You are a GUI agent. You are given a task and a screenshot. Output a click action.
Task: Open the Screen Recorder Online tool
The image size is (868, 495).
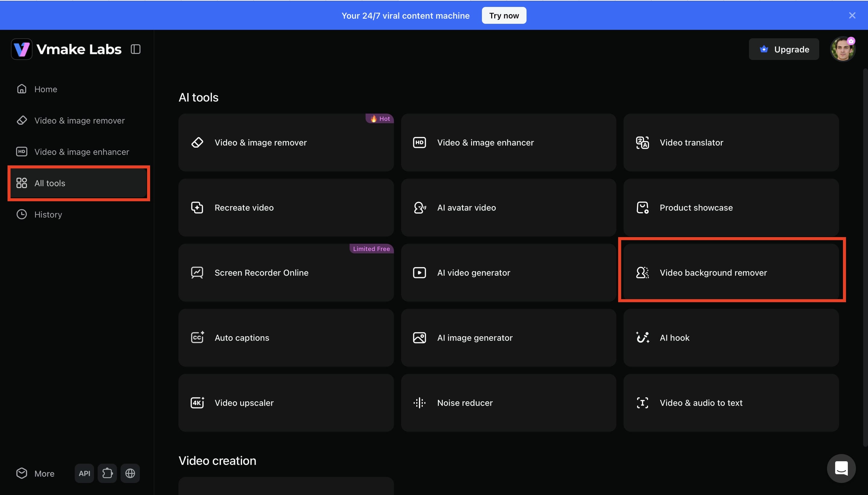point(286,273)
